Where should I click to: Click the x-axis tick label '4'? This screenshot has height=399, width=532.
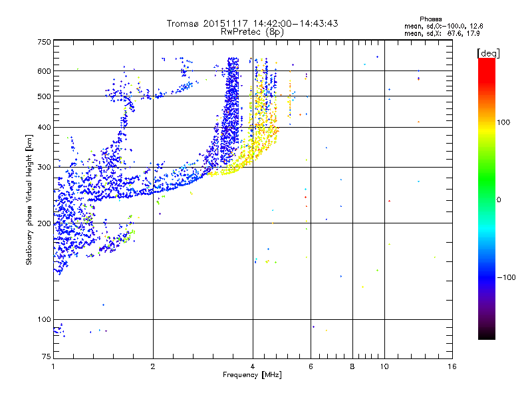253,366
